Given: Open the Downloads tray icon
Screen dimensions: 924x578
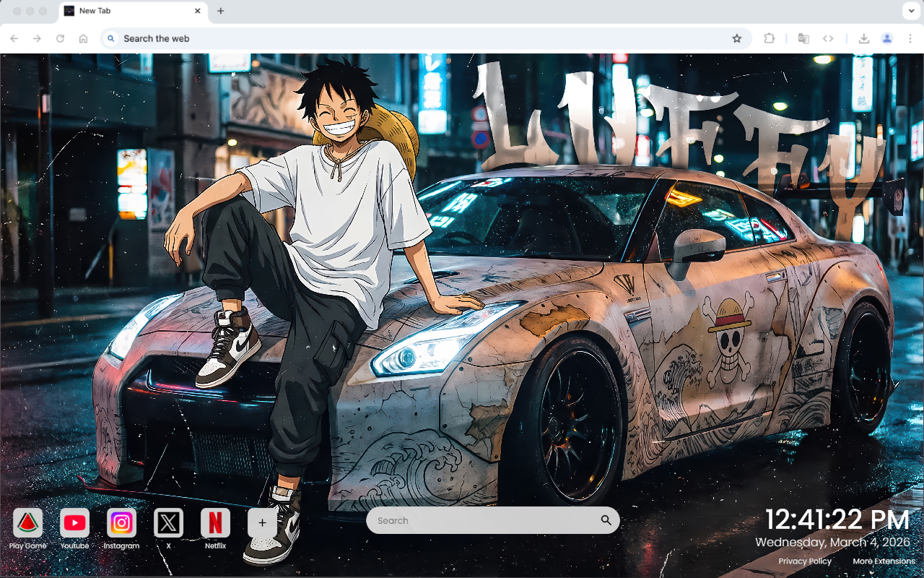Looking at the screenshot, I should click(863, 38).
